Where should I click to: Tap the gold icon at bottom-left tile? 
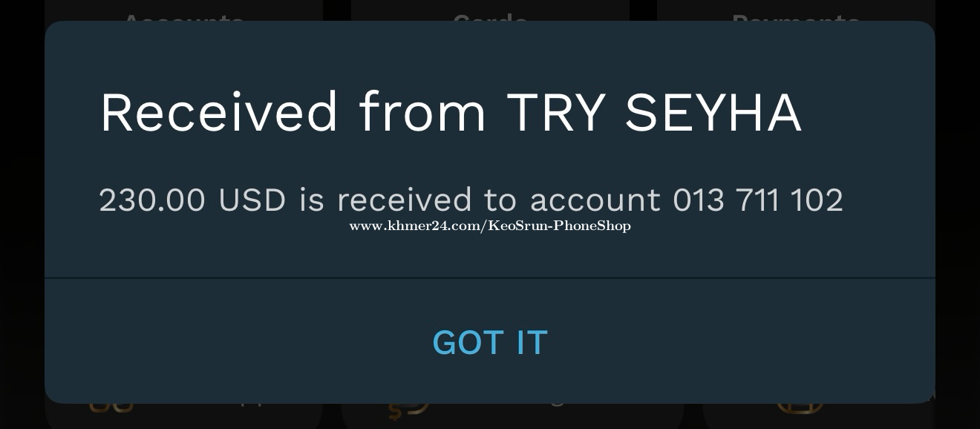(x=111, y=407)
